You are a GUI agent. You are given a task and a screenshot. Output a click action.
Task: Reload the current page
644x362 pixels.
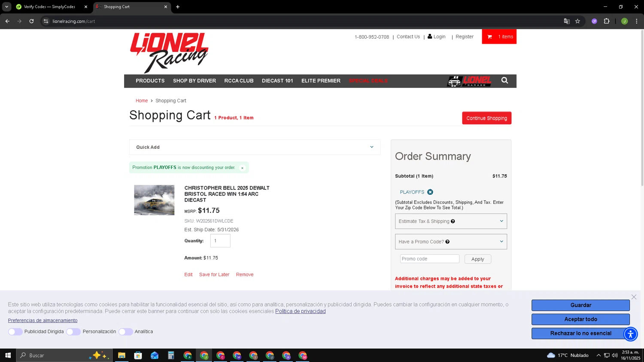point(31,21)
